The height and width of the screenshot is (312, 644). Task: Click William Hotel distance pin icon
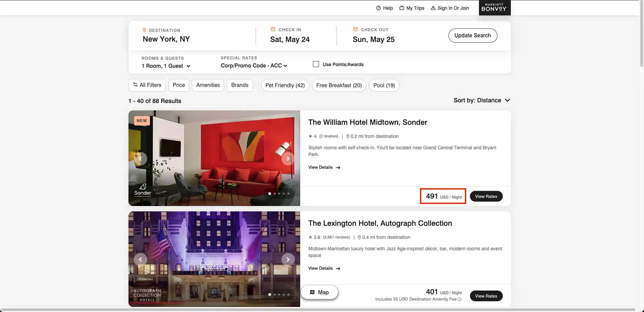348,136
